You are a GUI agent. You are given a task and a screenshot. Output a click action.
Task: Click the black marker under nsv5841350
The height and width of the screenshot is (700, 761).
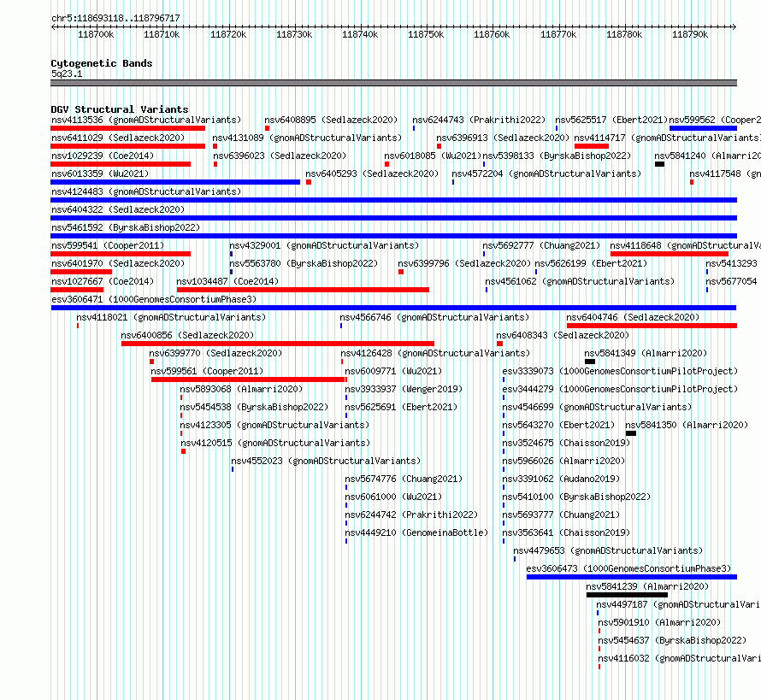[x=631, y=433]
